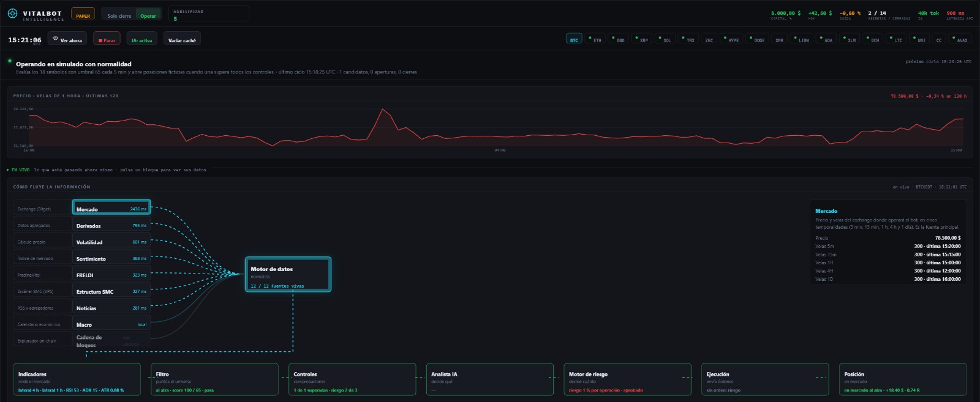This screenshot has width=980, height=402.
Task: Toggle the IA: activa button
Action: pyautogui.click(x=142, y=39)
